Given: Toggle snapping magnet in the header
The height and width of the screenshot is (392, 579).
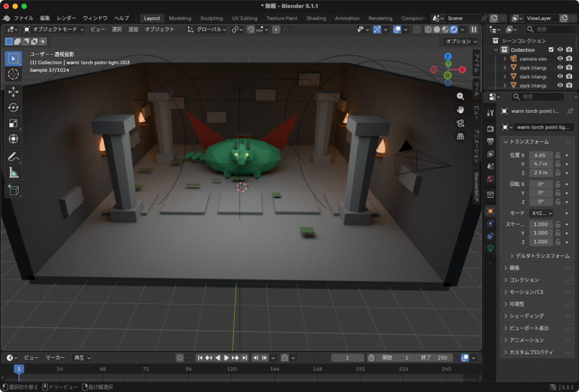Looking at the screenshot, I should tap(250, 30).
